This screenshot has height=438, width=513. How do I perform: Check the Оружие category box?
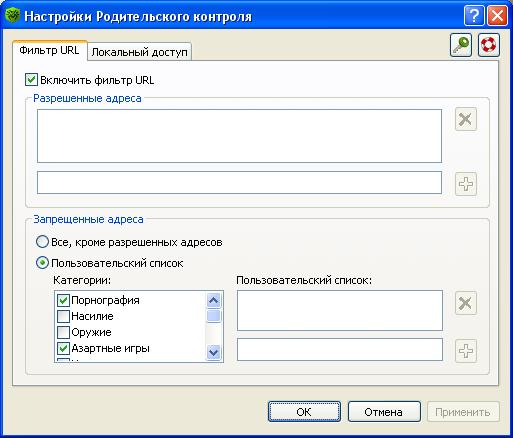(63, 332)
